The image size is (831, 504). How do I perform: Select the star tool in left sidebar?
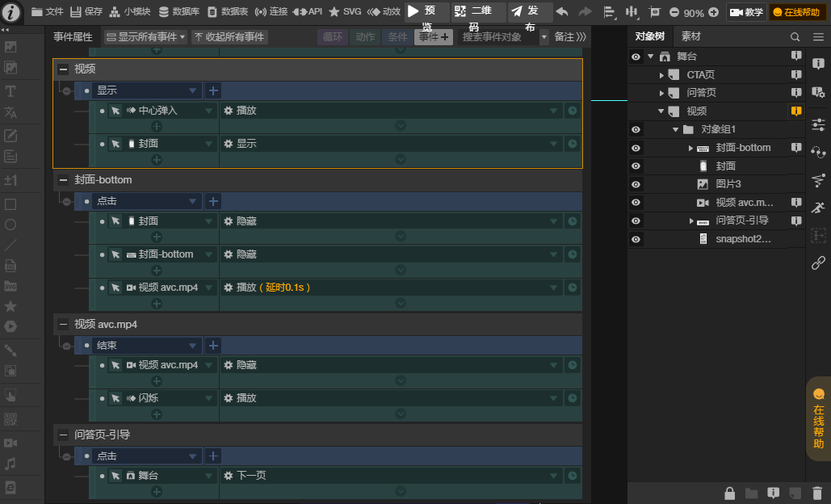[10, 306]
